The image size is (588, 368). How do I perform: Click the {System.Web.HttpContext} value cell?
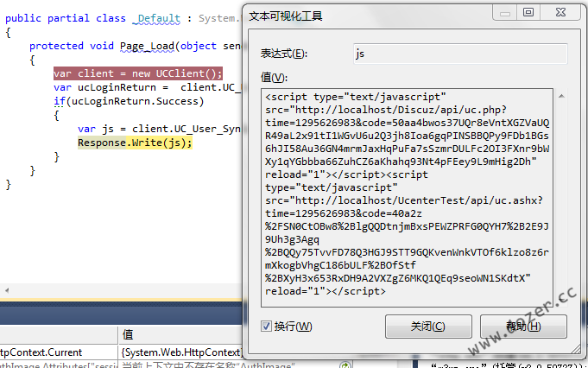pyautogui.click(x=180, y=352)
